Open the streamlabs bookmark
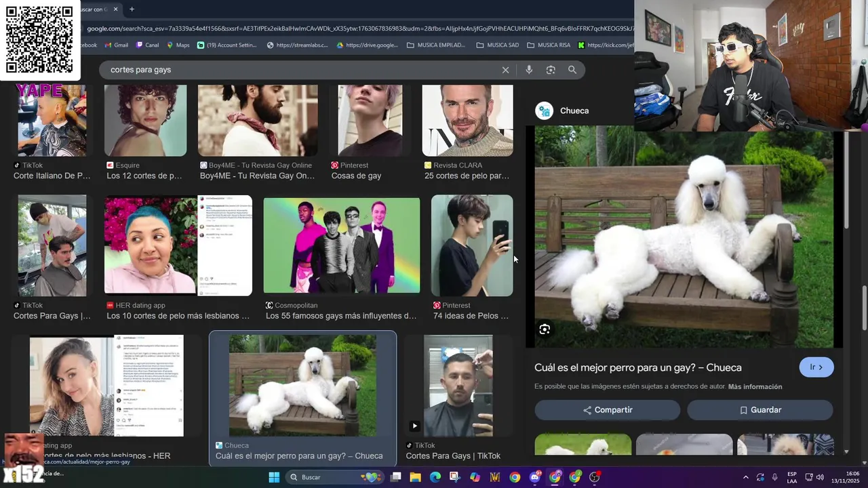The height and width of the screenshot is (488, 868). [297, 45]
